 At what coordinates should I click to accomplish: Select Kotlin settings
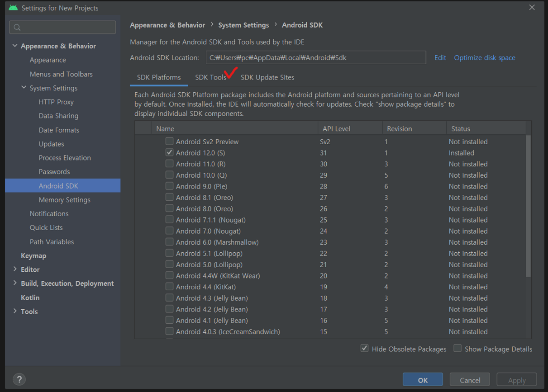point(30,298)
